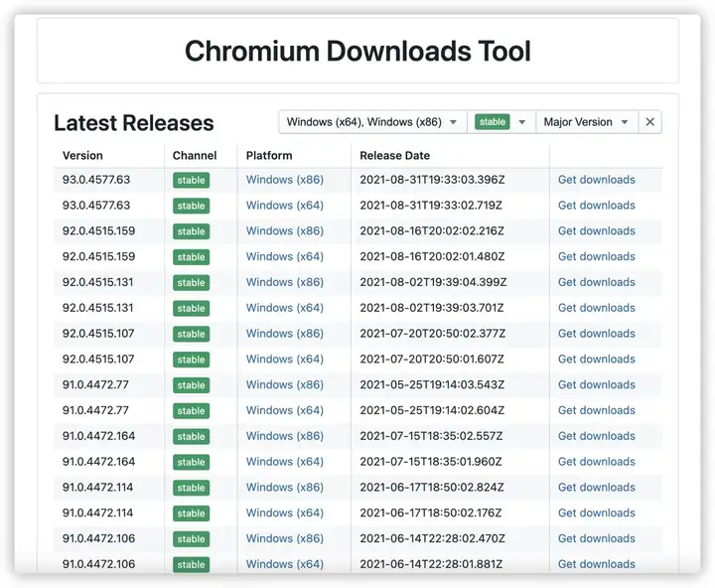Get downloads for 91.0.4472.77 Windows (x86)
The width and height of the screenshot is (715, 588).
click(x=597, y=384)
